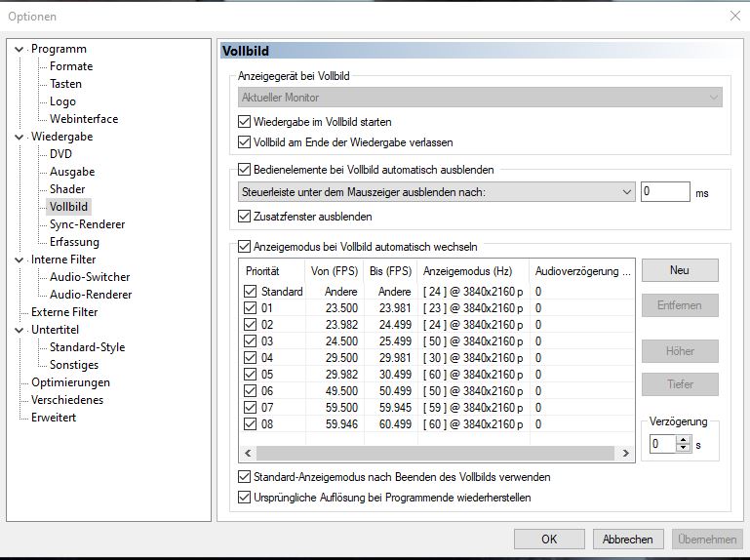Open Sync-Renderer settings
Image resolution: width=750 pixels, height=560 pixels.
[87, 224]
